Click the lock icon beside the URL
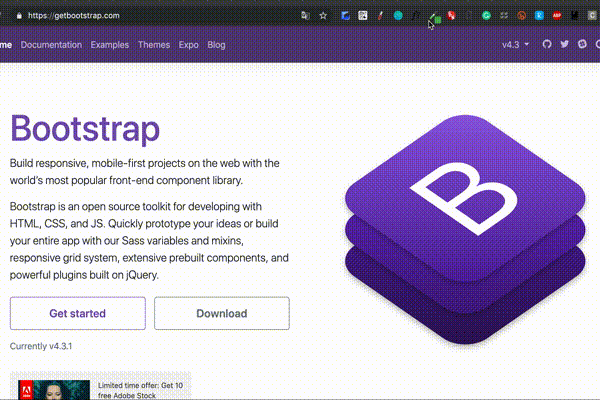 tap(19, 16)
